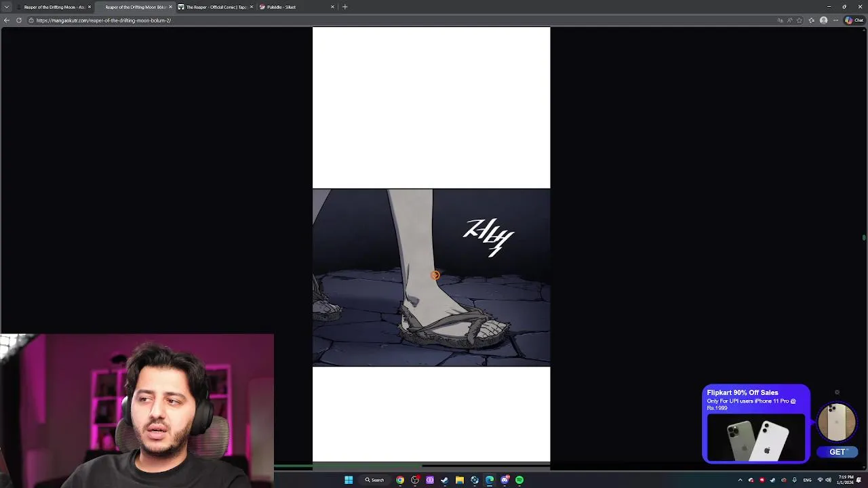Toggle the Read aloud icon
868x488 pixels.
pyautogui.click(x=789, y=20)
